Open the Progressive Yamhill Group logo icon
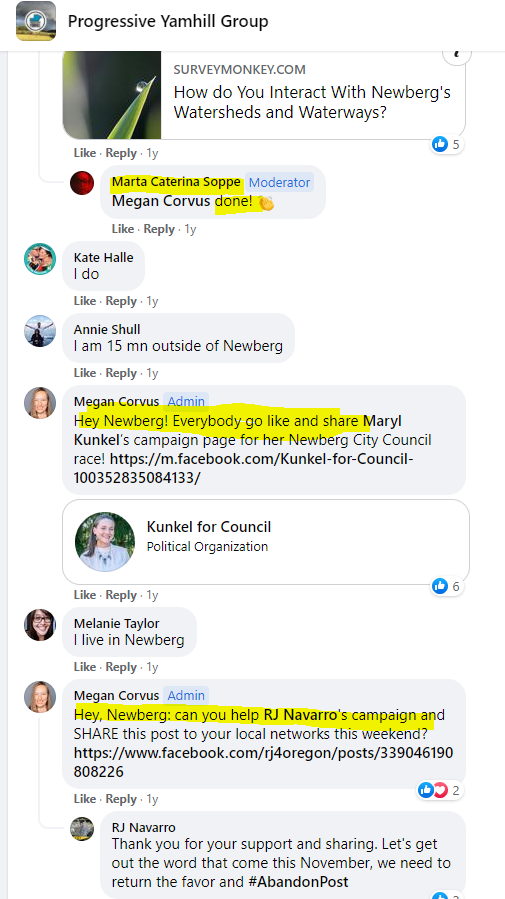 (x=36, y=21)
